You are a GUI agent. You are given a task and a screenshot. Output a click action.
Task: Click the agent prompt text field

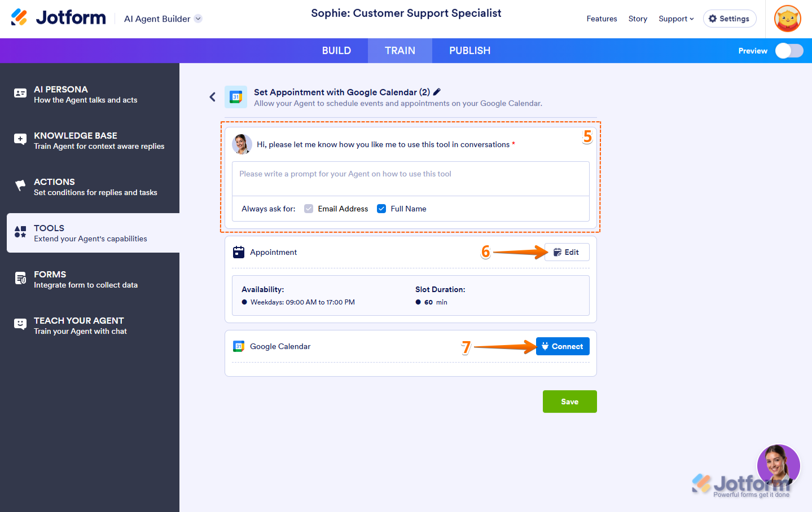click(x=410, y=178)
